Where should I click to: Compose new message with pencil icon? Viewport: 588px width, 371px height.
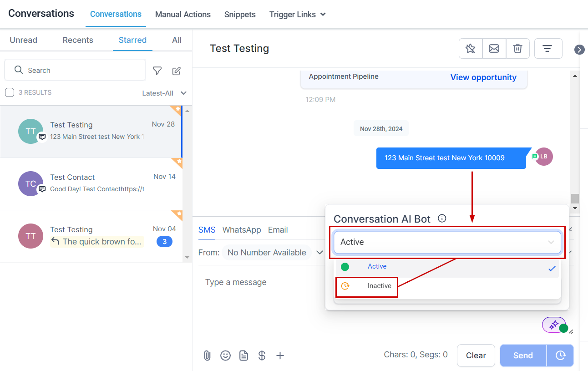[177, 71]
